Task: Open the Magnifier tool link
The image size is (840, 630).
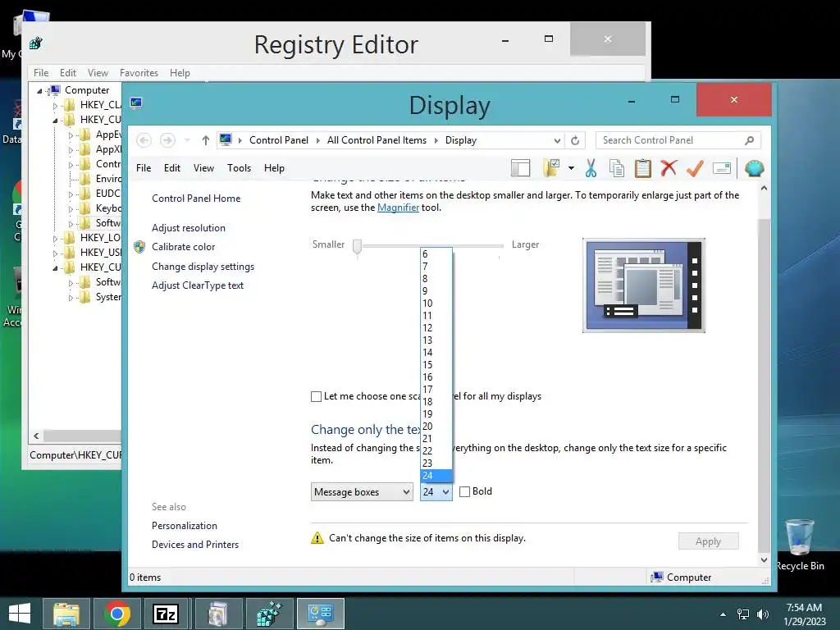Action: [398, 208]
